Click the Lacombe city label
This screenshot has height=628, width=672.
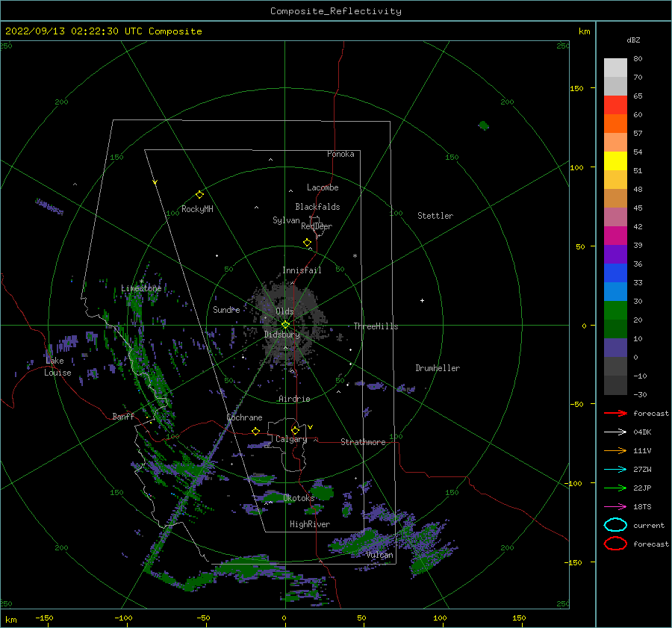(x=323, y=187)
